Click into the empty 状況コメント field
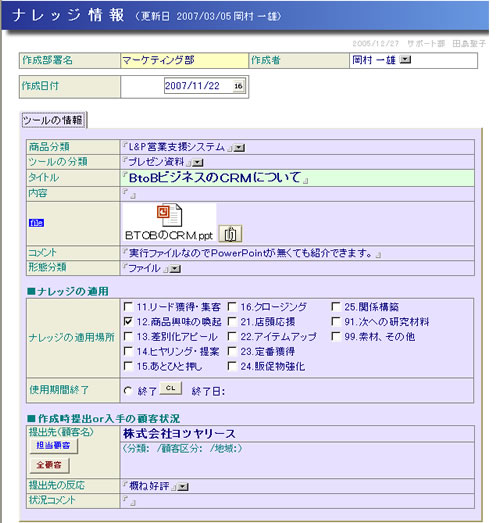500x523 pixels. [297, 501]
